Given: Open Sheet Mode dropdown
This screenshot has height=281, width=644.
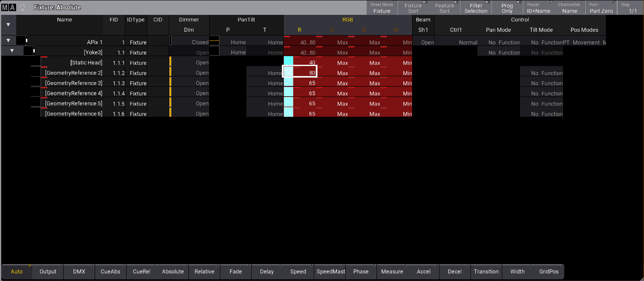Looking at the screenshot, I should [x=382, y=8].
